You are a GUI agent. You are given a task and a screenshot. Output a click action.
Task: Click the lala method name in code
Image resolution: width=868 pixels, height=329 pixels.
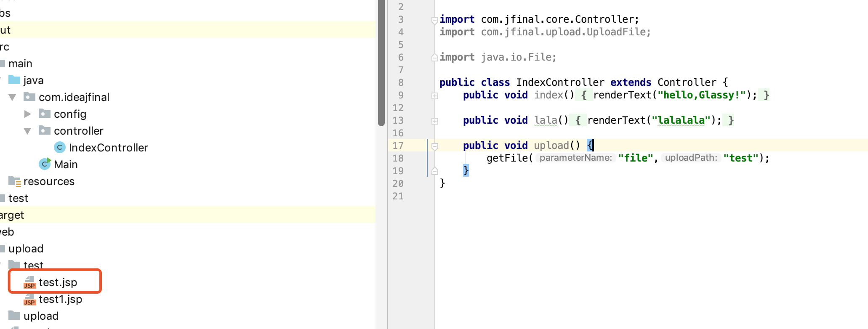[546, 120]
